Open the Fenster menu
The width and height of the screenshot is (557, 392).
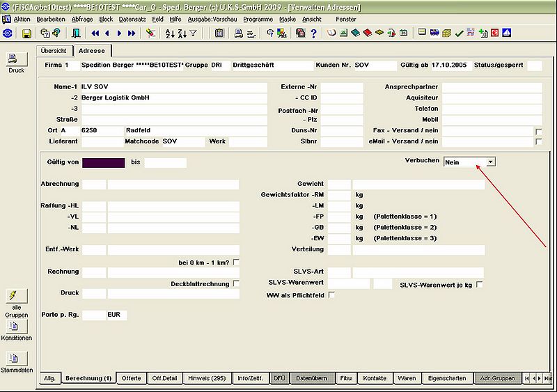(346, 19)
